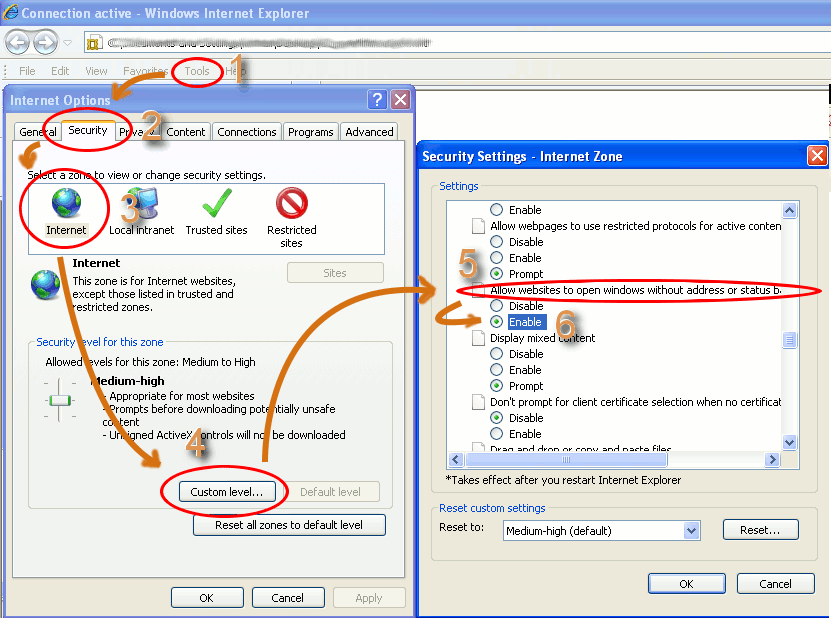This screenshot has height=618, width=831.
Task: Switch to the Connections tab
Action: click(x=246, y=132)
